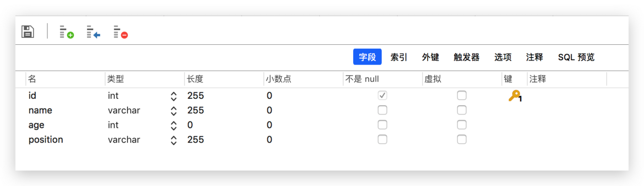Check the virtual checkbox for id
This screenshot has width=644, height=186.
click(x=461, y=95)
